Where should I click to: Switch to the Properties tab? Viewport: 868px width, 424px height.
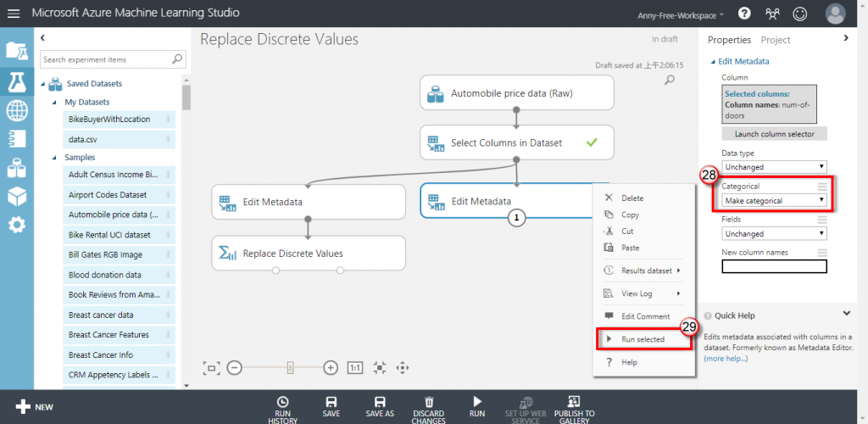click(729, 40)
